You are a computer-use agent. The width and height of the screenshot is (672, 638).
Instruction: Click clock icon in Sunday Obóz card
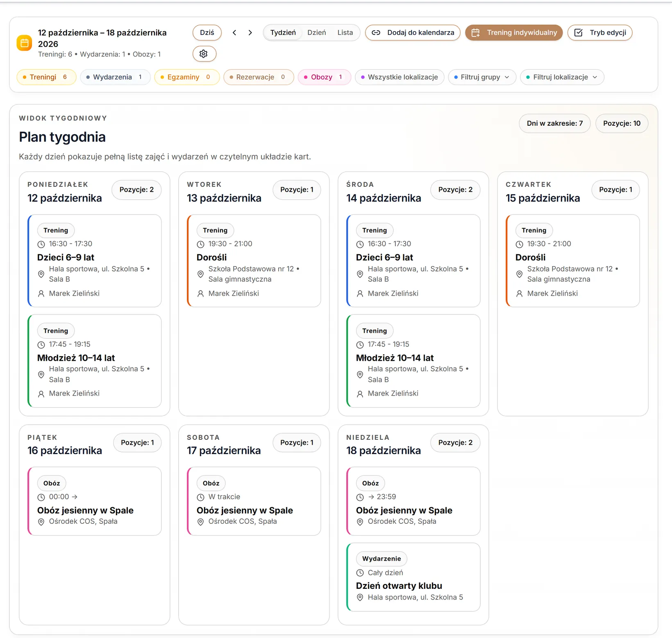click(x=360, y=497)
